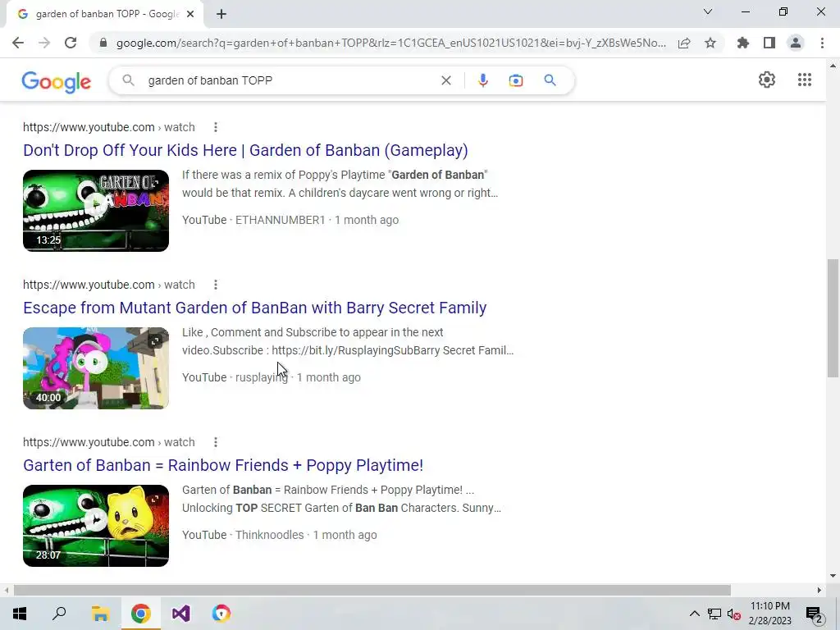Click the horizontal scrollbar thumb
The image size is (840, 630).
[372, 590]
